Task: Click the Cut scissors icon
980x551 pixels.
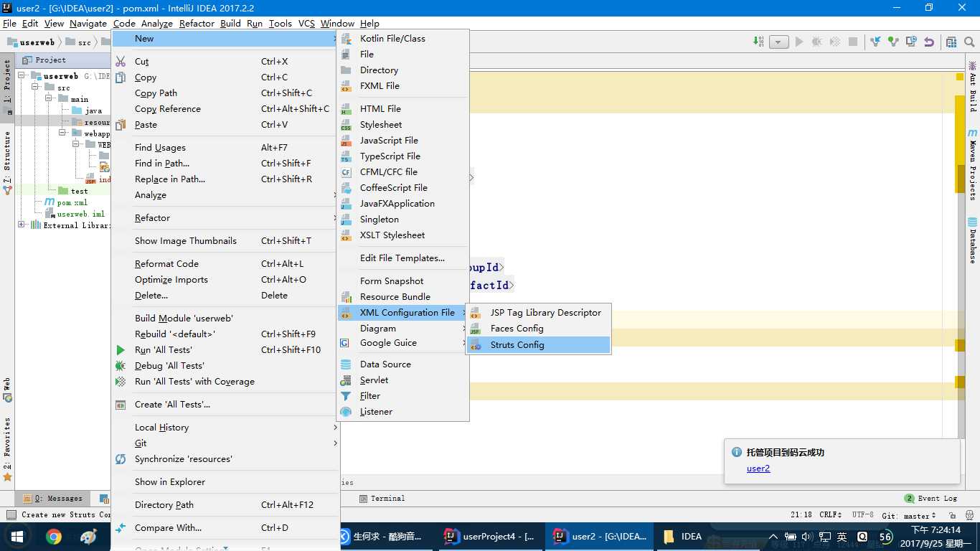Action: tap(121, 62)
